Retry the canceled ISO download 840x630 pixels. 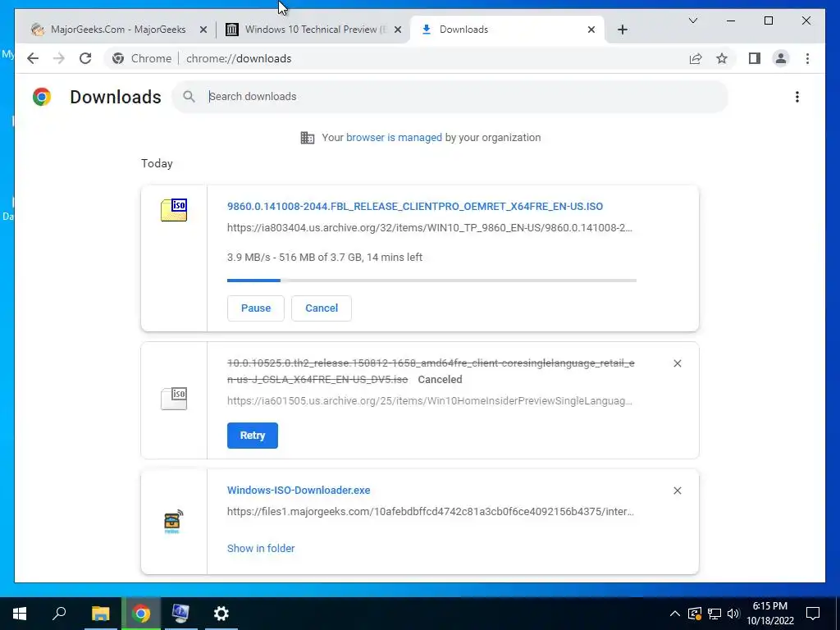tap(253, 436)
